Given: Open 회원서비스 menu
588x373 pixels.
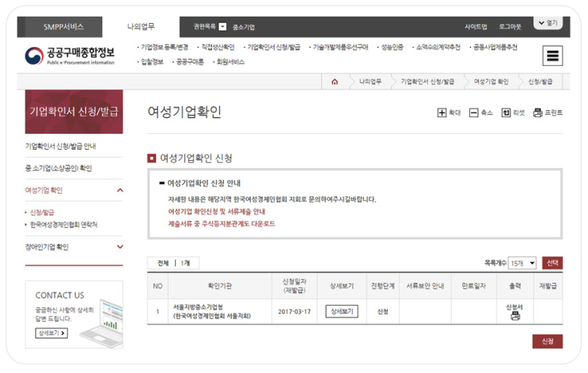Looking at the screenshot, I should (x=230, y=62).
